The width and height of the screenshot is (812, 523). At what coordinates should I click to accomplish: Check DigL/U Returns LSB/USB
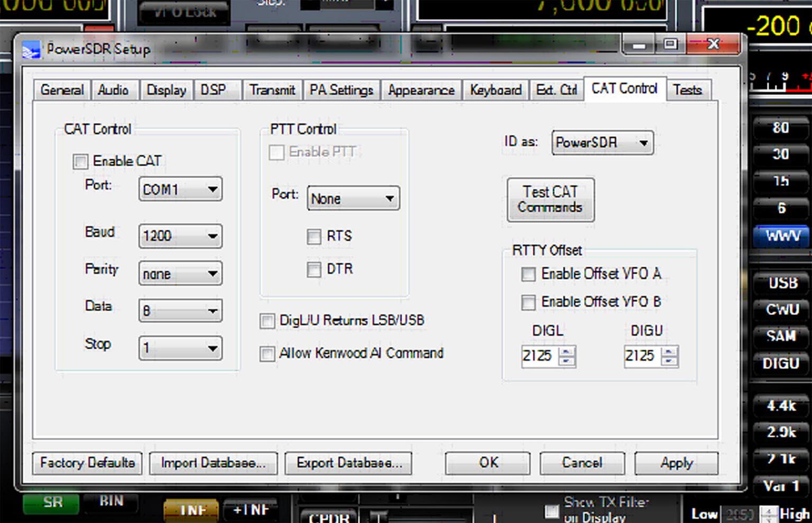tap(267, 321)
